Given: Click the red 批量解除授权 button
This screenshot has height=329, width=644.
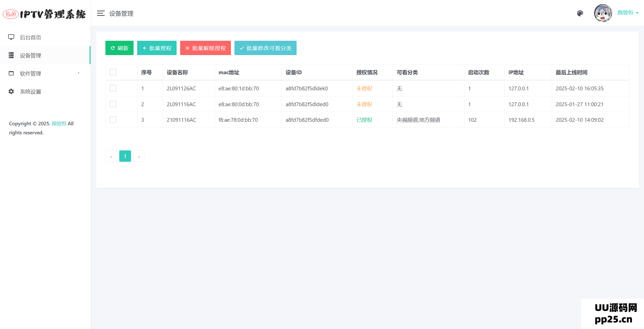Looking at the screenshot, I should click(x=205, y=48).
